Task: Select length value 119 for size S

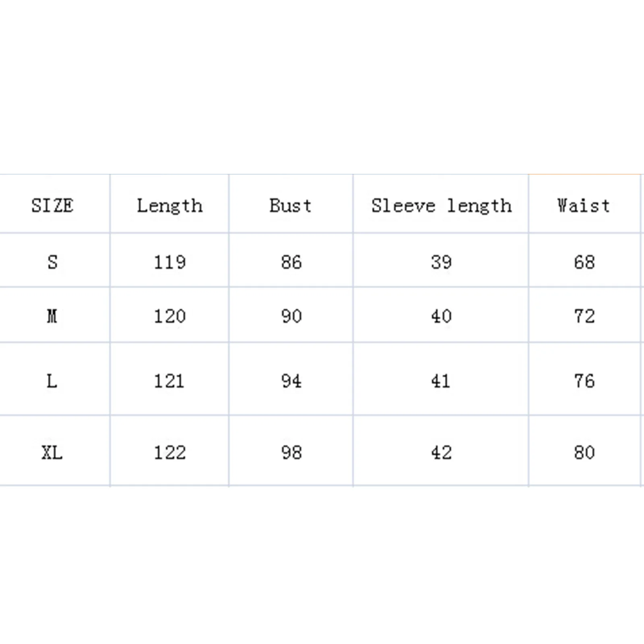Action: (x=169, y=262)
